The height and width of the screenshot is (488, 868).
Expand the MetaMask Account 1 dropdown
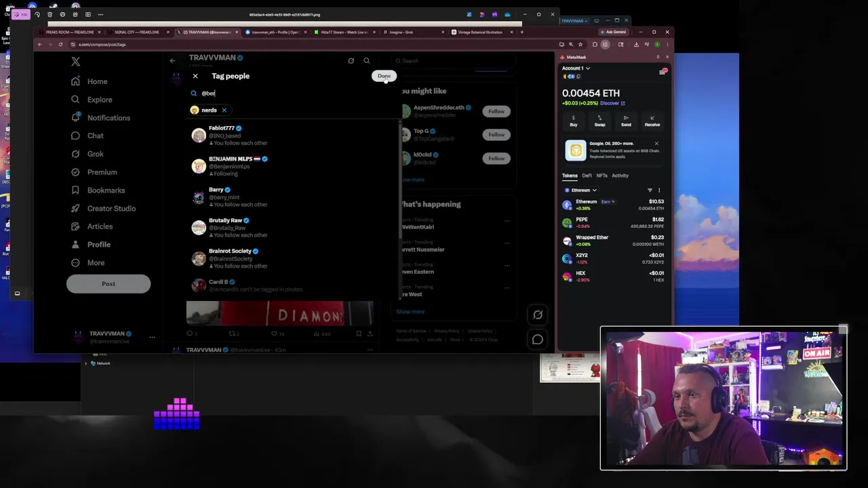click(576, 68)
